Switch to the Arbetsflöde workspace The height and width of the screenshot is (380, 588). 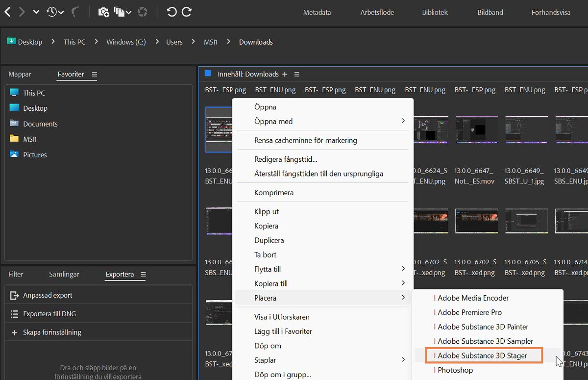(377, 12)
